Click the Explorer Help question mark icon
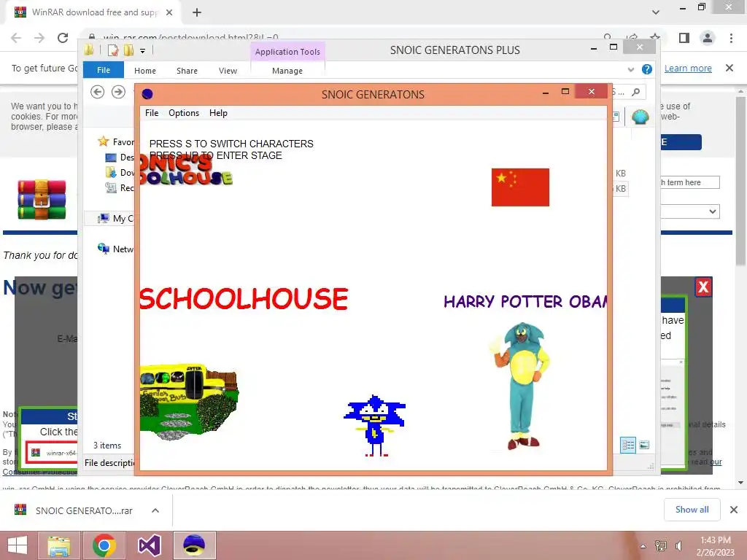The image size is (747, 560). point(646,69)
